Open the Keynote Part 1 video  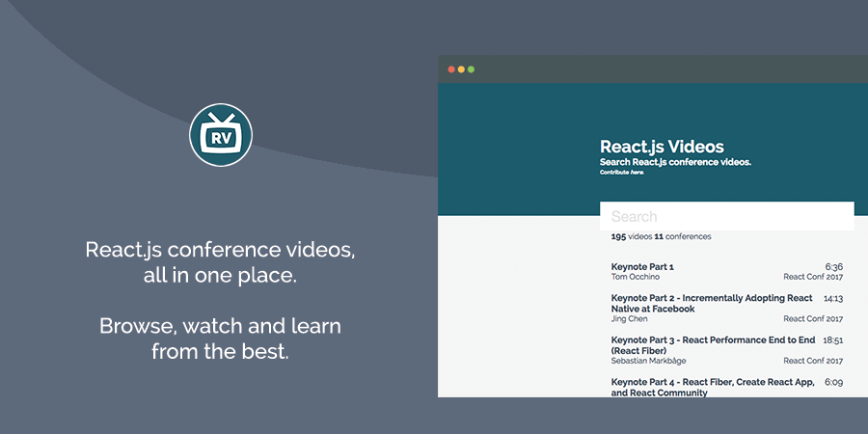click(642, 267)
